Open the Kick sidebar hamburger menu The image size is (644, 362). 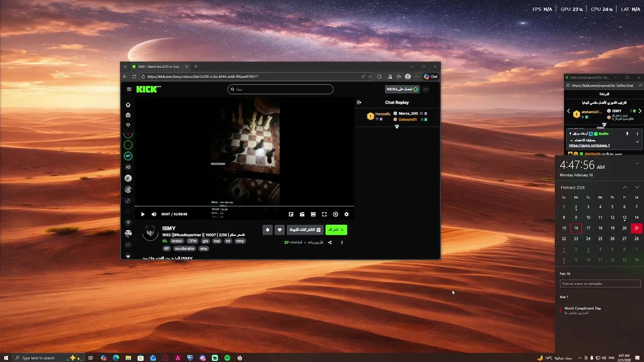click(x=129, y=89)
